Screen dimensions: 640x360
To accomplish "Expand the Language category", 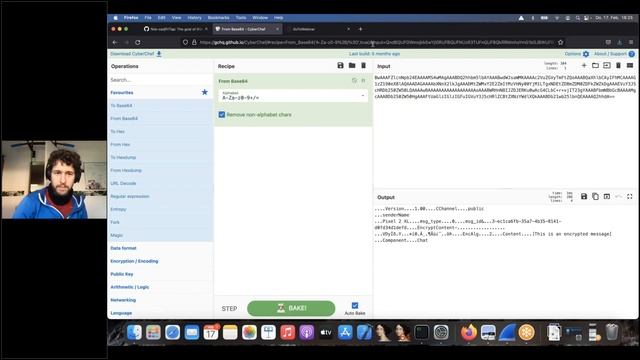I will [160, 313].
